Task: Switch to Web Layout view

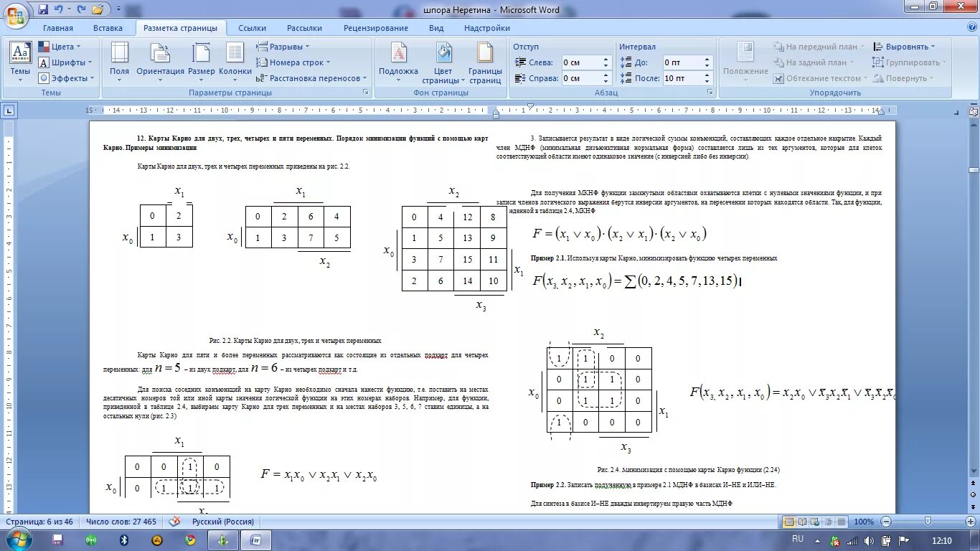Action: click(x=816, y=522)
